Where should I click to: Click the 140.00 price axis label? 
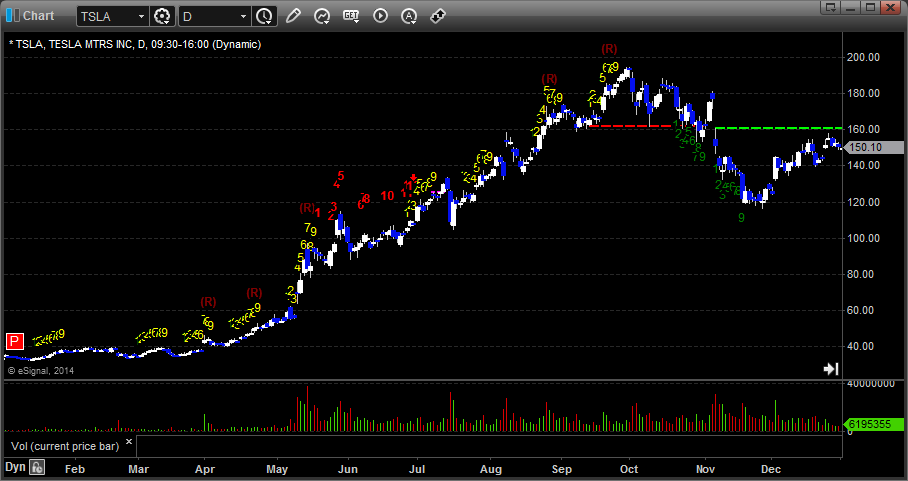click(x=865, y=166)
